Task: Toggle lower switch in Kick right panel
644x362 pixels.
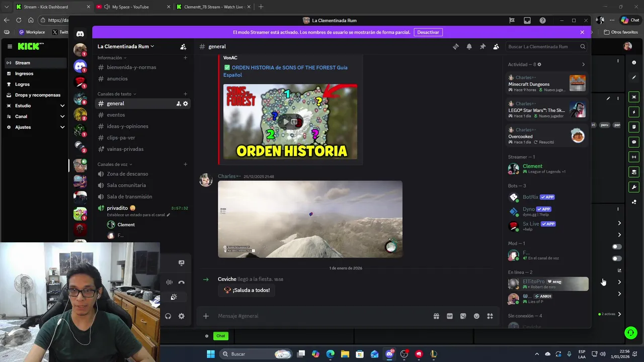Action: 616,258
